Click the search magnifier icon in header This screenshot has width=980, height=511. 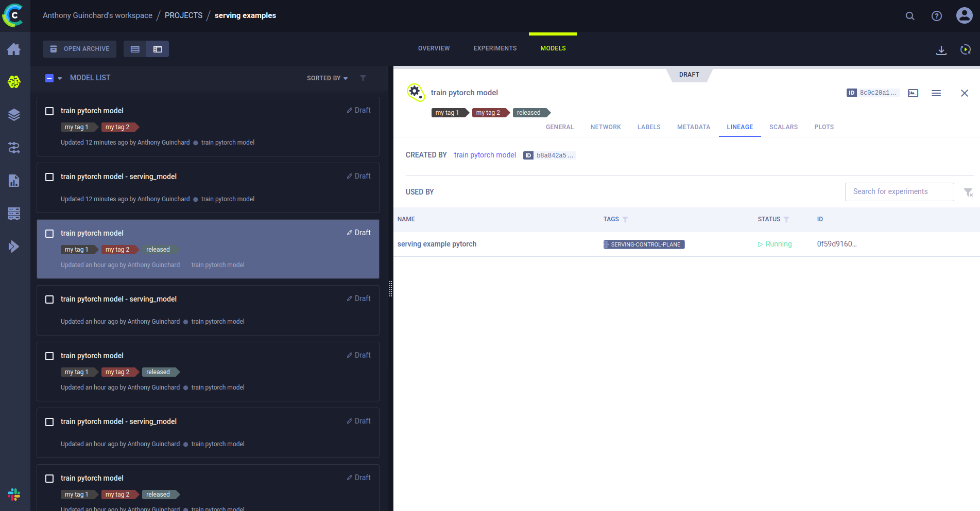[x=910, y=16]
